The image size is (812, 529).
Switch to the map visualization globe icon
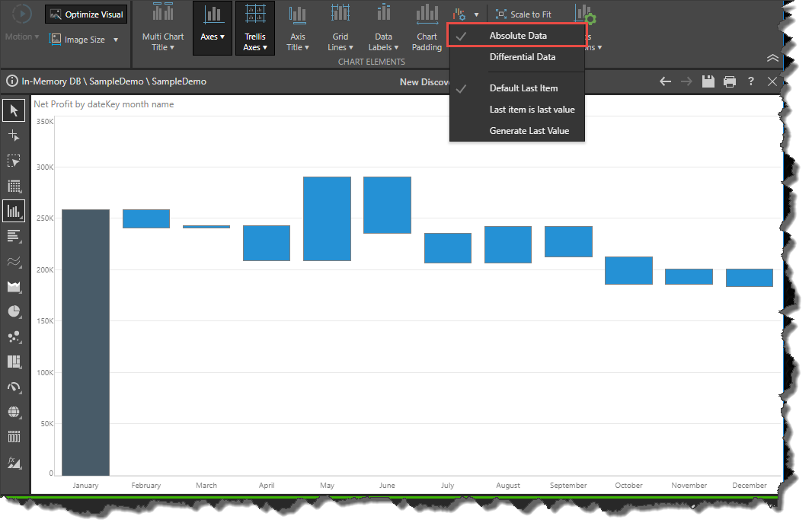(13, 412)
